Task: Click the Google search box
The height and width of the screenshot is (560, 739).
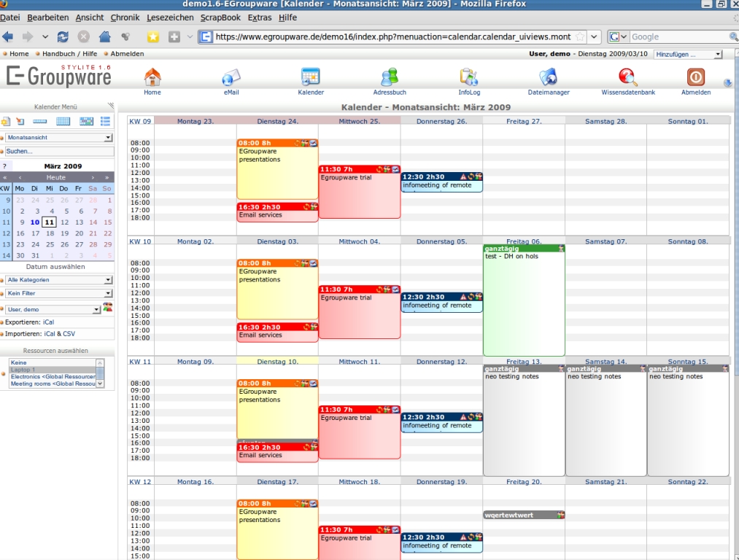Action: [679, 36]
